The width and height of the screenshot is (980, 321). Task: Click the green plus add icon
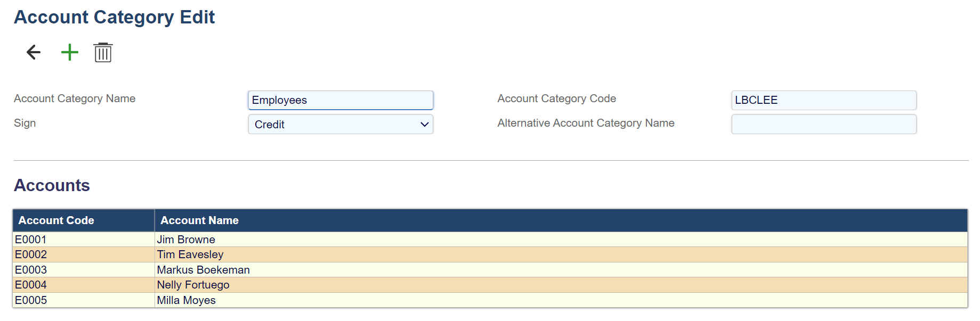click(x=70, y=52)
